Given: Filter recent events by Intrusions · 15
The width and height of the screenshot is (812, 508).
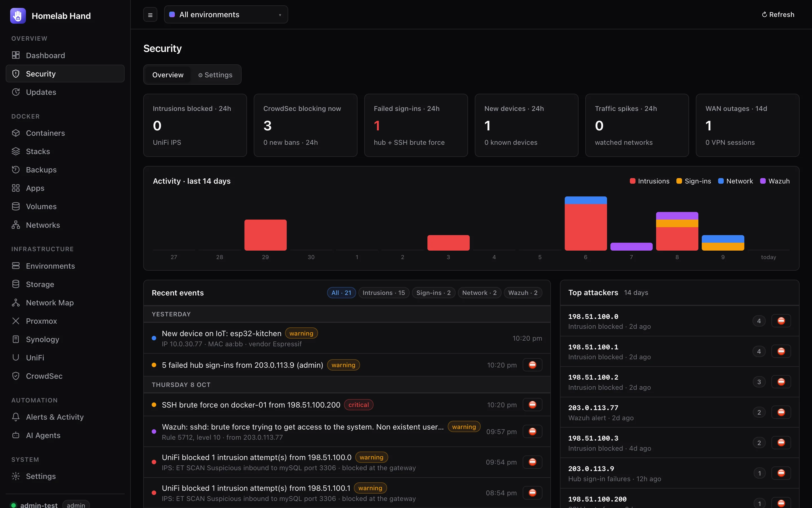Looking at the screenshot, I should tap(383, 293).
